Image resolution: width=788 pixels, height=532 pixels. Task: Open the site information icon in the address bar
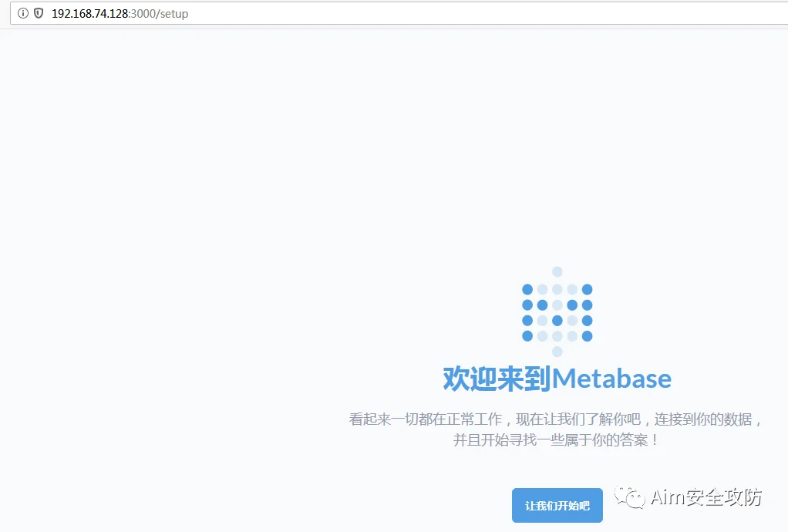click(22, 13)
